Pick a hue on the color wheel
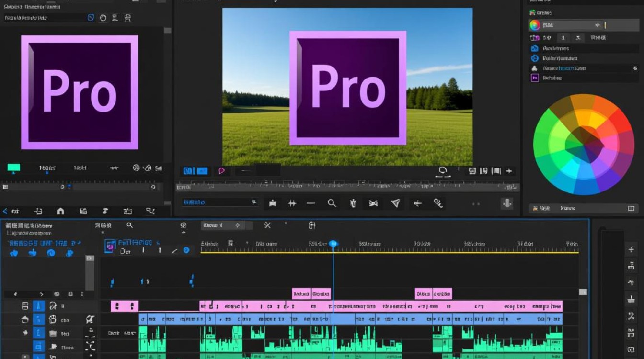The width and height of the screenshot is (644, 359). (583, 144)
